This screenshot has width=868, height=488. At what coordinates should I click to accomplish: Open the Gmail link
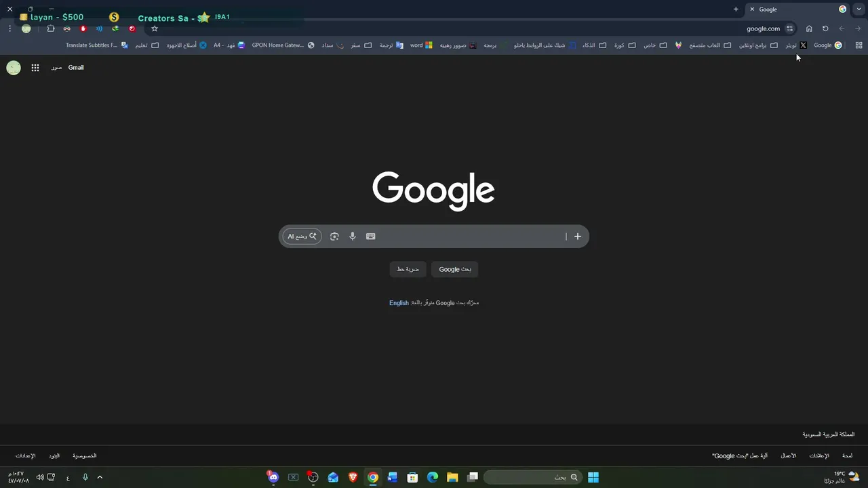[x=76, y=68]
